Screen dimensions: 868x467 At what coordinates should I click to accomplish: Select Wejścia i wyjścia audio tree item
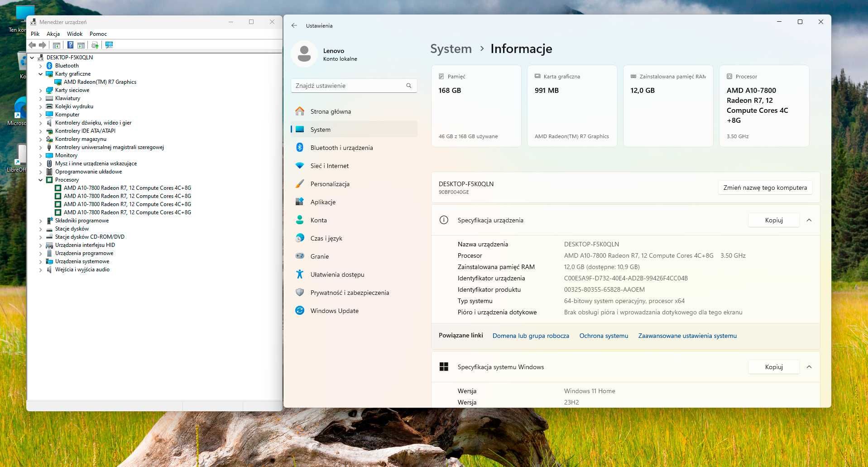coord(82,270)
